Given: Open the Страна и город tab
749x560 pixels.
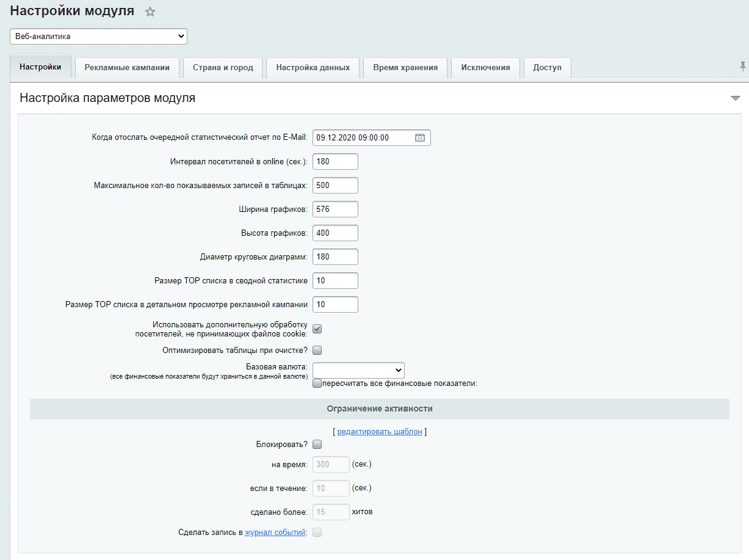Looking at the screenshot, I should click(x=223, y=68).
